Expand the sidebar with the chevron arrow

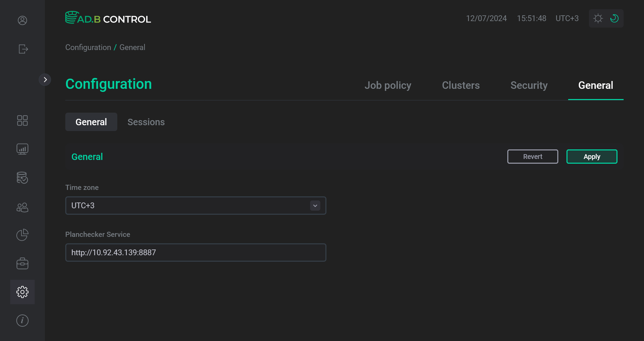point(45,80)
